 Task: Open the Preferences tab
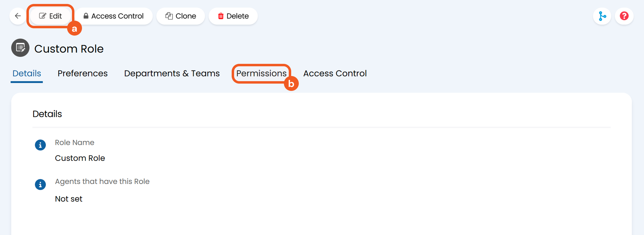pos(83,73)
